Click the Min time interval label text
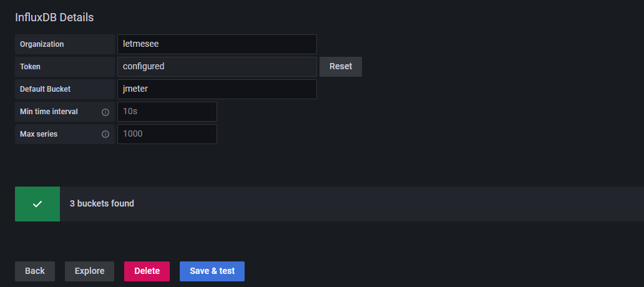This screenshot has height=287, width=644. click(x=49, y=111)
